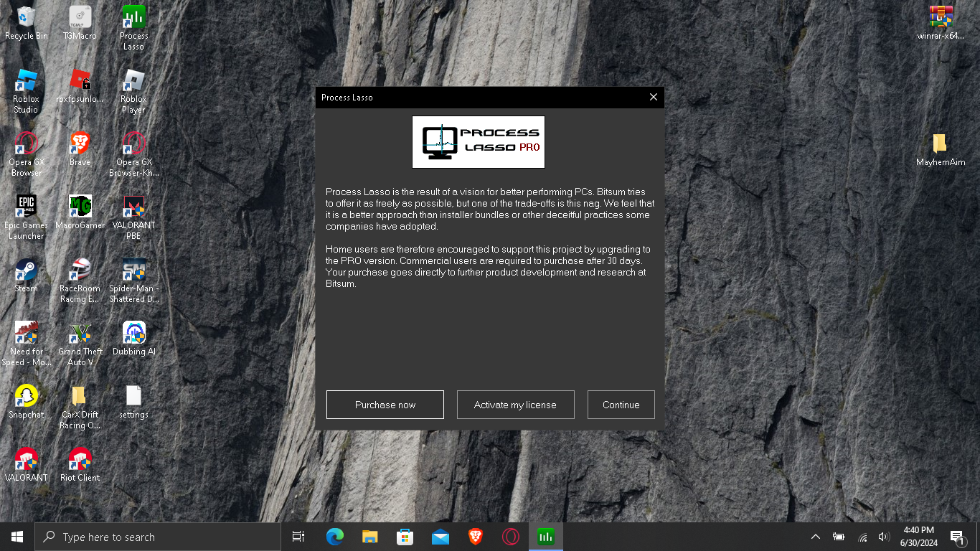Screen dimensions: 980x551
Task: Select the Snapchat desktop shortcut
Action: click(27, 402)
